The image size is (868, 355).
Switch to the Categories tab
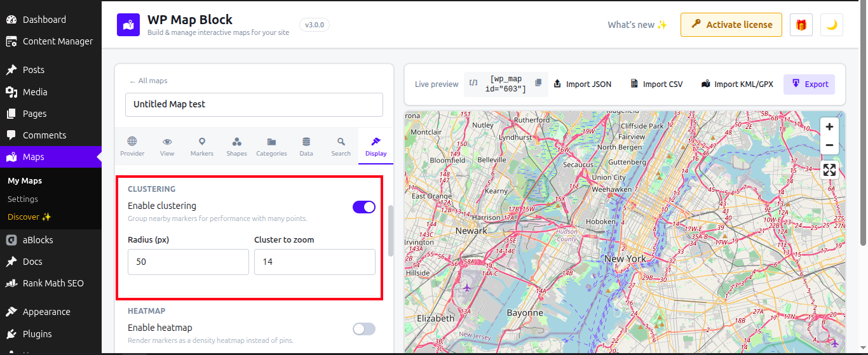[x=271, y=146]
